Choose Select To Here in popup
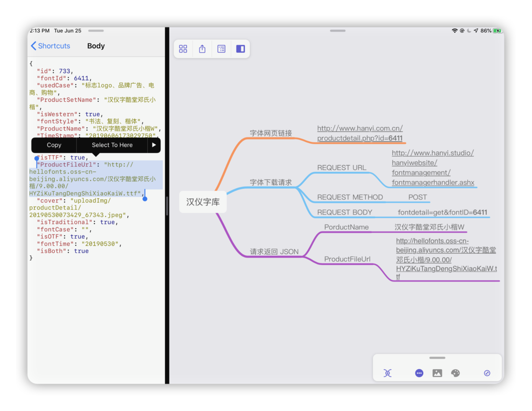 point(112,145)
